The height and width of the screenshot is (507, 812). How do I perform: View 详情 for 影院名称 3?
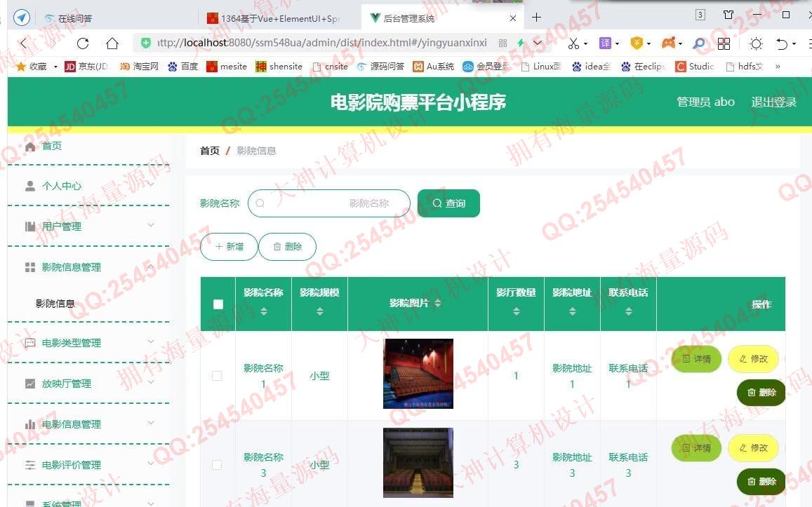[x=696, y=447]
